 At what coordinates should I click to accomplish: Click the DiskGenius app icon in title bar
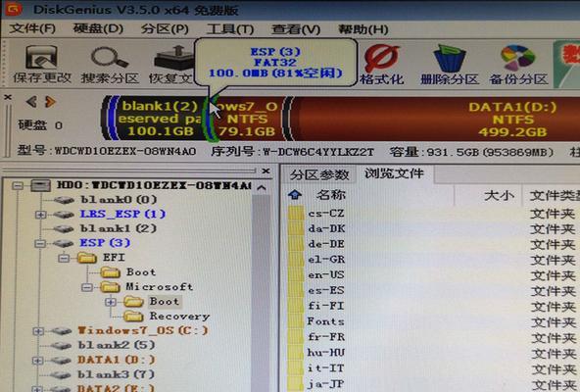13,9
